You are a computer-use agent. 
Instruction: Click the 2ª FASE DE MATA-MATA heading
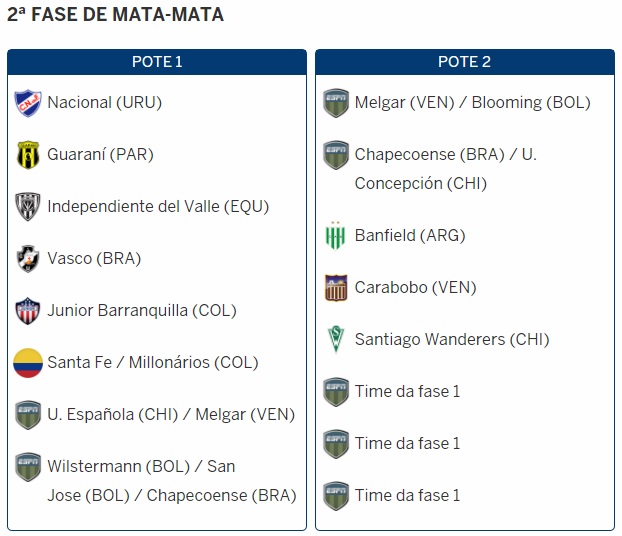tap(115, 15)
